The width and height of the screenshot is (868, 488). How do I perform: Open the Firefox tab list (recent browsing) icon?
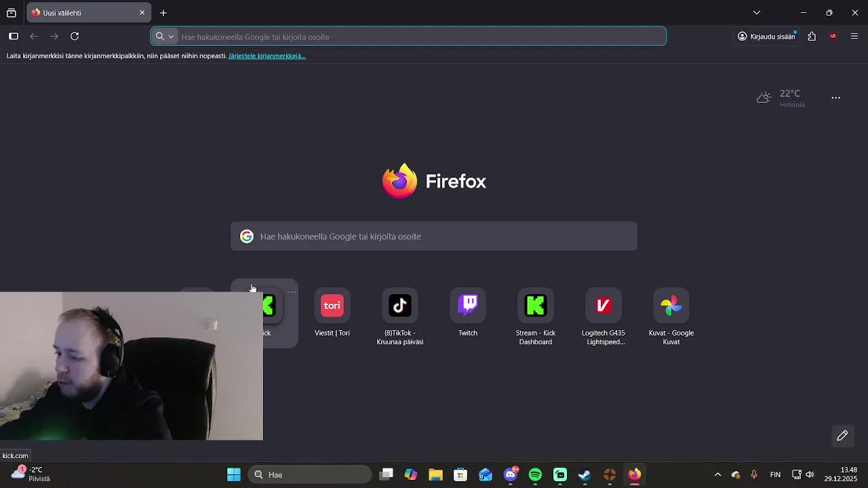coord(12,13)
